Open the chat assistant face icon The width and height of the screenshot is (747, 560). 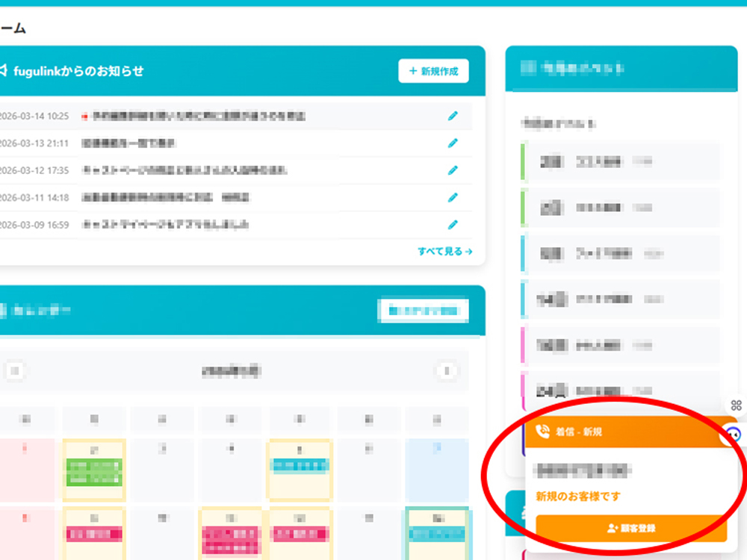[x=734, y=434]
